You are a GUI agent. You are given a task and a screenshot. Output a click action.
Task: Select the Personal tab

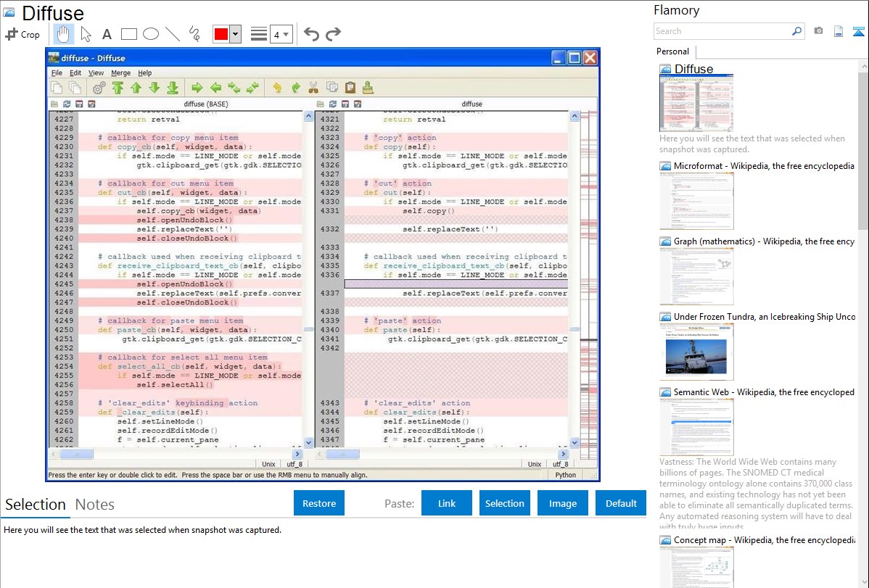tap(673, 51)
